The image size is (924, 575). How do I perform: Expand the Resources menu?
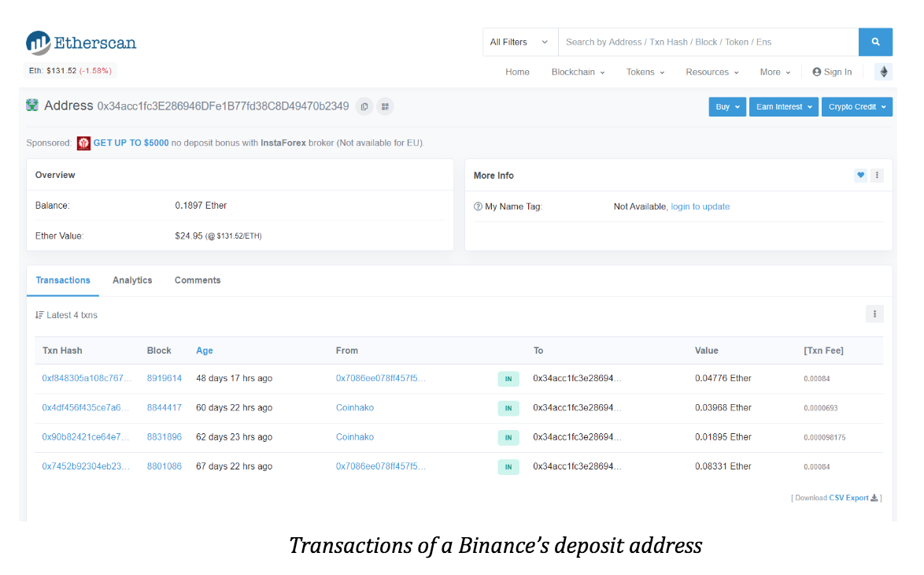711,72
